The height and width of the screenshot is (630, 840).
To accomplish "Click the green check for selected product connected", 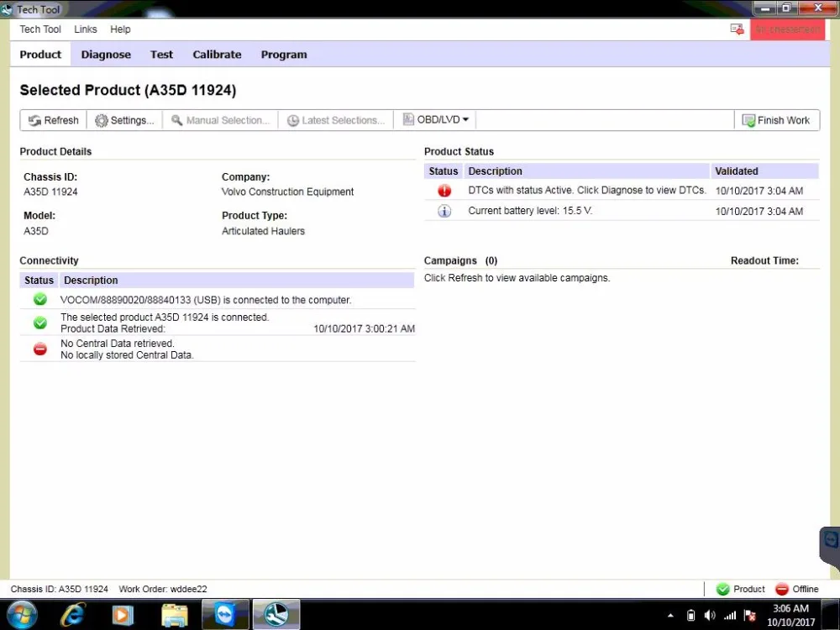I will coord(40,323).
